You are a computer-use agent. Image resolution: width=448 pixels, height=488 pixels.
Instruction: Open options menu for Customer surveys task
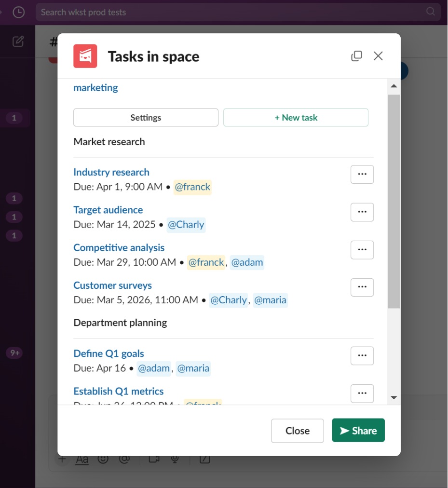362,287
